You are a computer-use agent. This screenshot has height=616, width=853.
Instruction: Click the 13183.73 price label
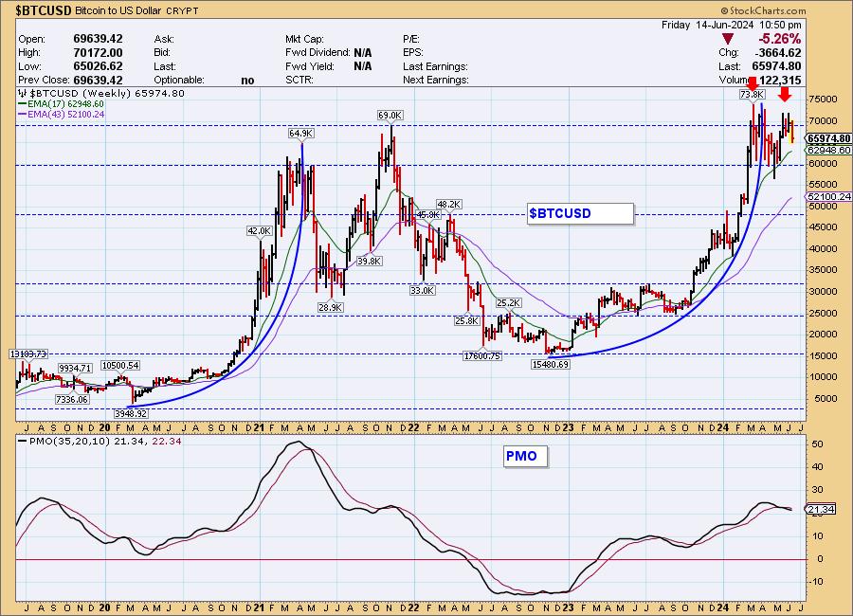28,354
